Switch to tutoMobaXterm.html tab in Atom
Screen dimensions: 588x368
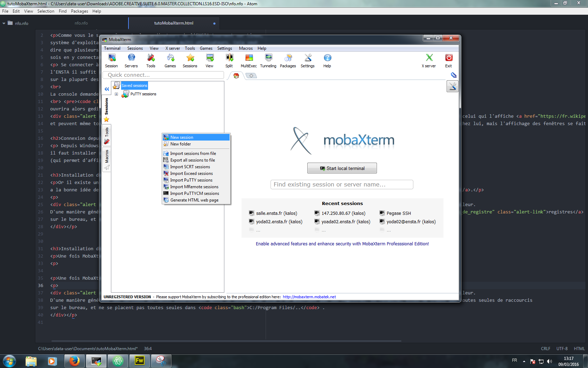tap(174, 23)
